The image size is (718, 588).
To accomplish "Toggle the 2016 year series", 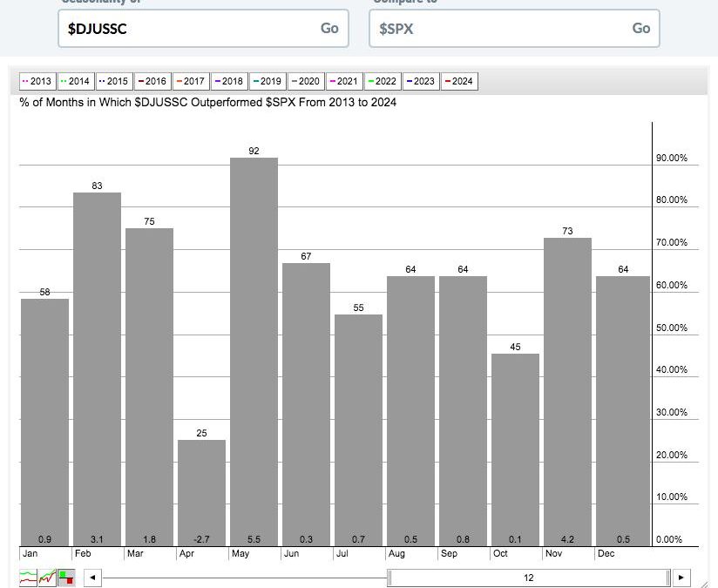I will tap(152, 82).
